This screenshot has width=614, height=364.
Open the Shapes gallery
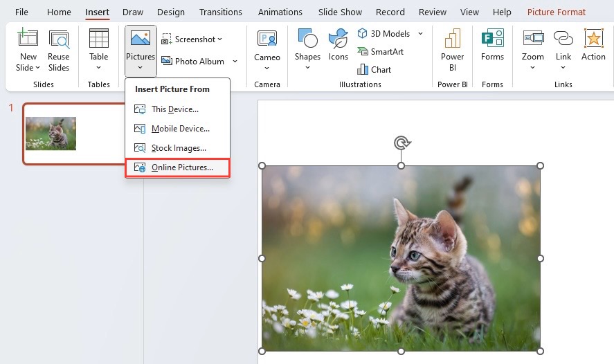(307, 50)
